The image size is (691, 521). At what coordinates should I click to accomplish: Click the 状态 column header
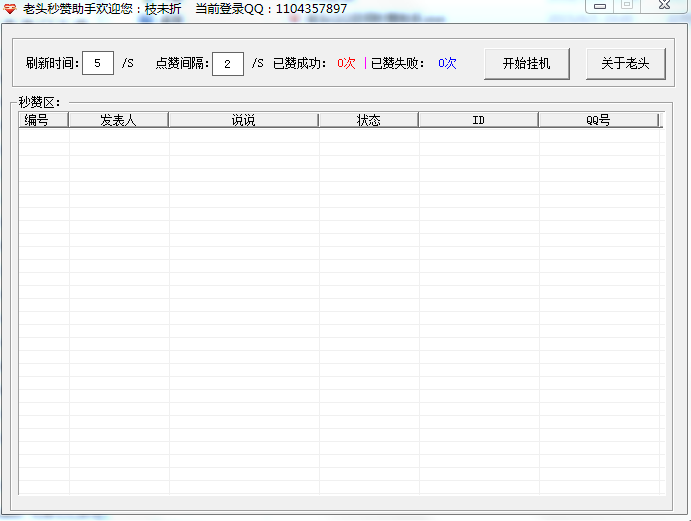pos(369,120)
